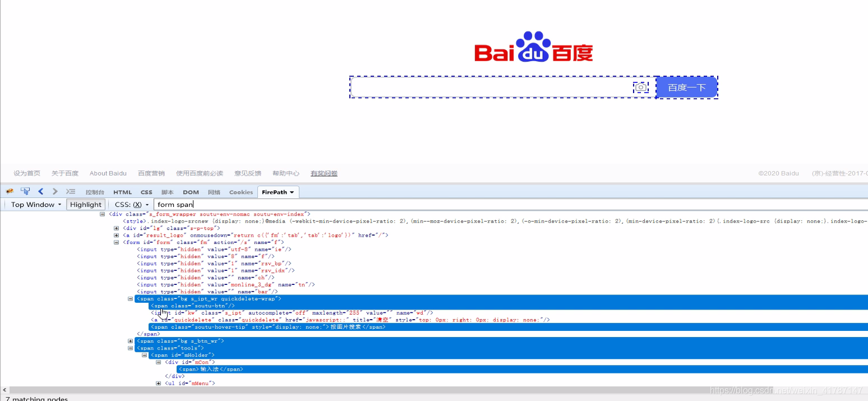Select the hidden input name="bar" line
The height and width of the screenshot is (401, 868).
click(207, 292)
